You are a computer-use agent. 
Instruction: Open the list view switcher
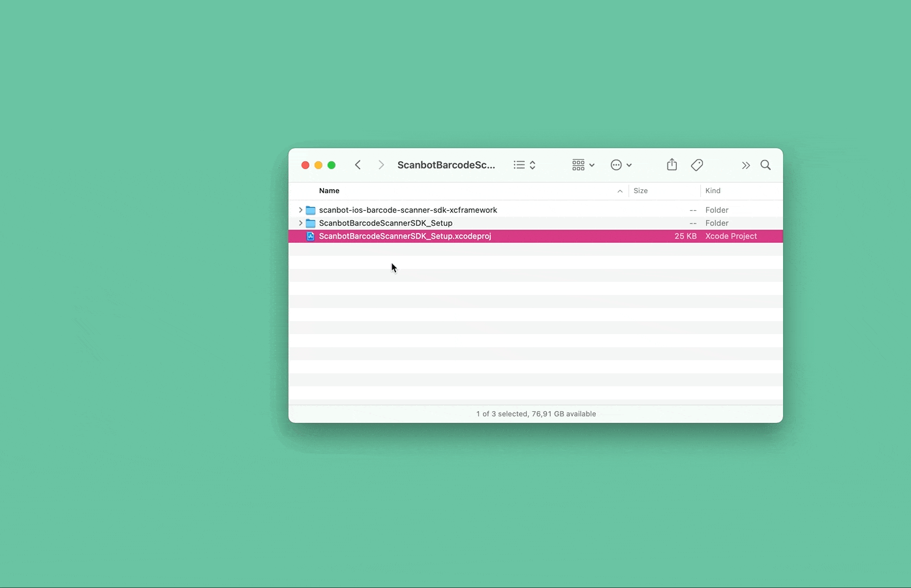[x=524, y=165]
